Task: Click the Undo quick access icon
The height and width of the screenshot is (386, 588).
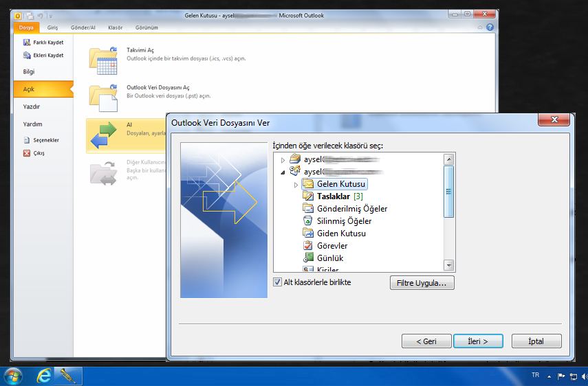Action: point(40,16)
